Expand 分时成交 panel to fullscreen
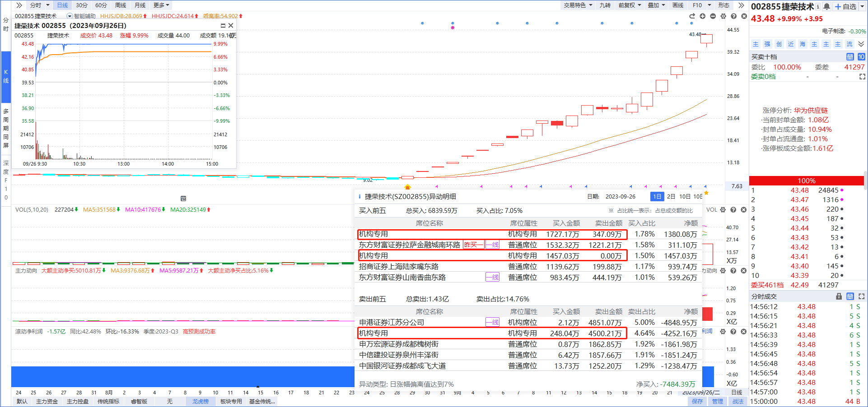Image resolution: width=868 pixels, height=407 pixels. pyautogui.click(x=862, y=296)
